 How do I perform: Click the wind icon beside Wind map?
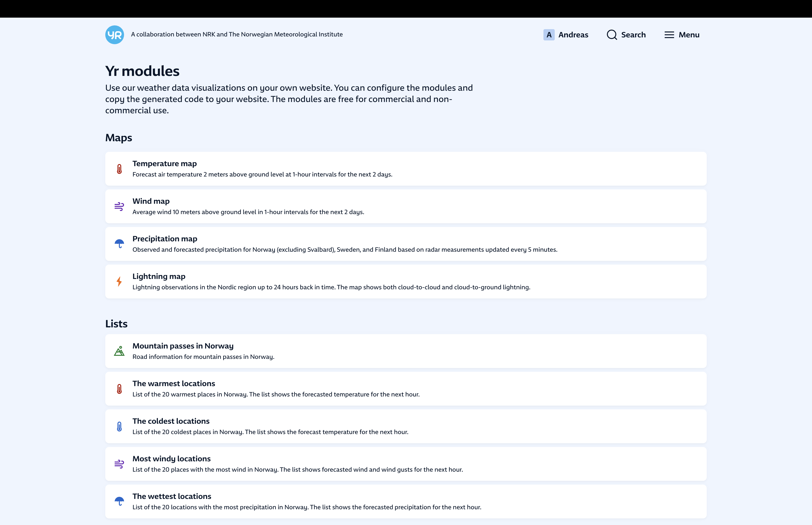tap(119, 207)
